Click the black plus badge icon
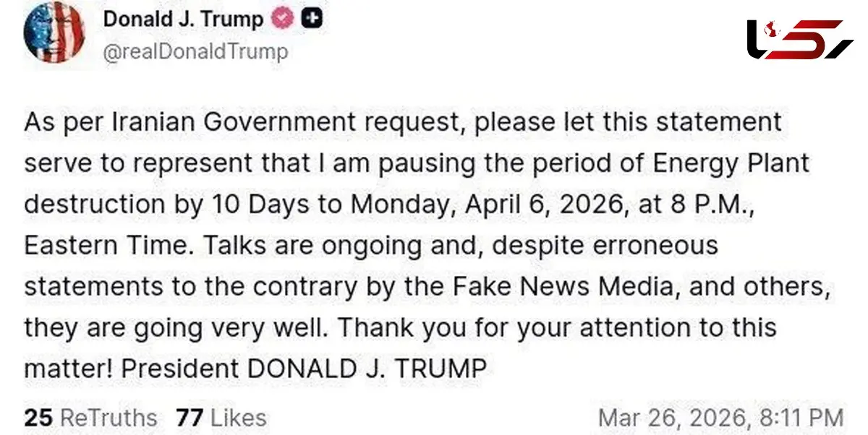This screenshot has height=435, width=868. (311, 20)
